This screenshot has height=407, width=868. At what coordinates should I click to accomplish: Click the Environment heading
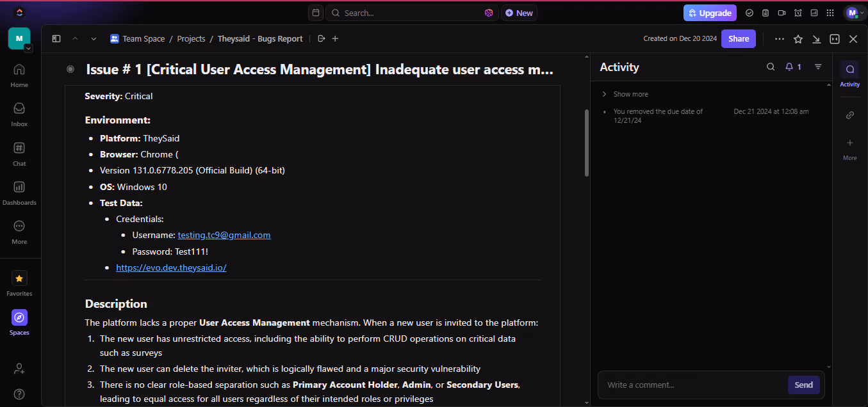117,120
